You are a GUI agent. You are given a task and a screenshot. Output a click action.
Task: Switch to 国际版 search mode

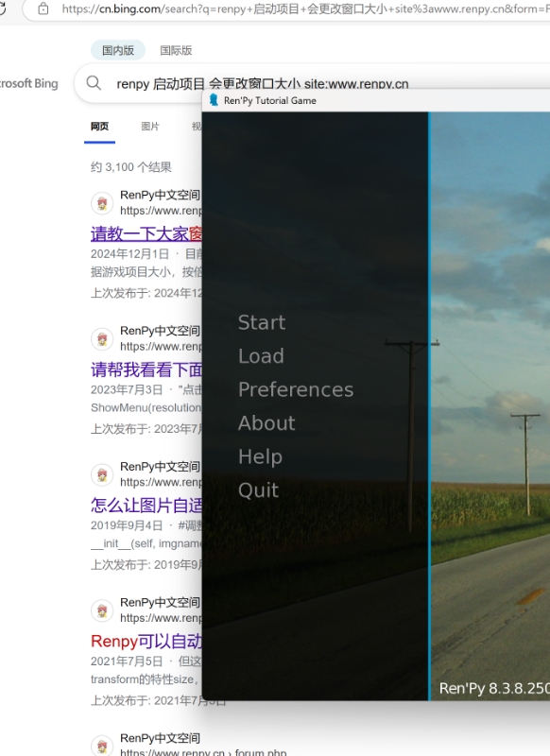coord(176,50)
